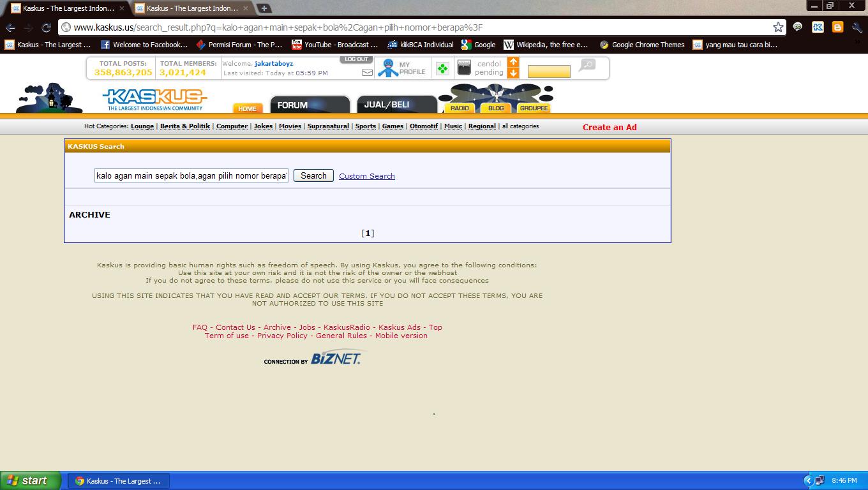Click the Search button
This screenshot has height=490, width=868.
tap(313, 175)
